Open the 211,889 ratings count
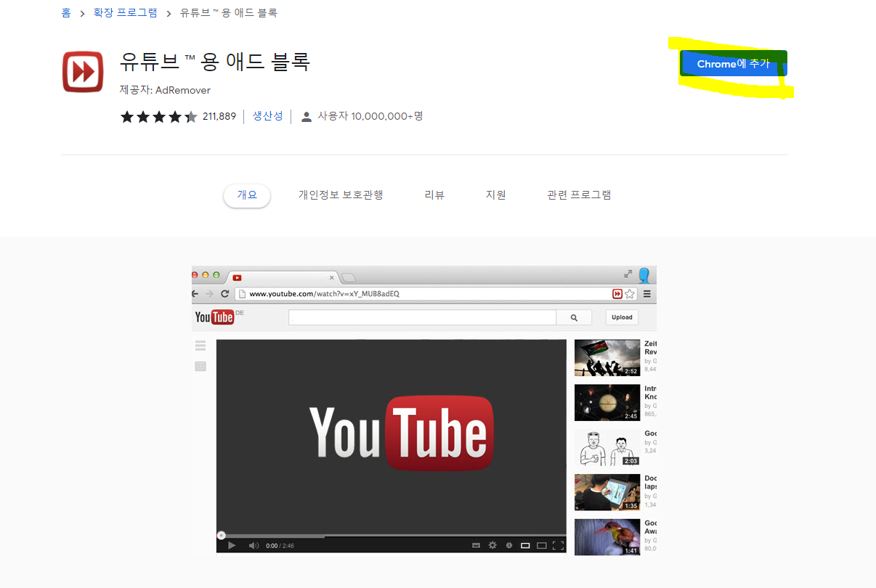 [x=219, y=116]
